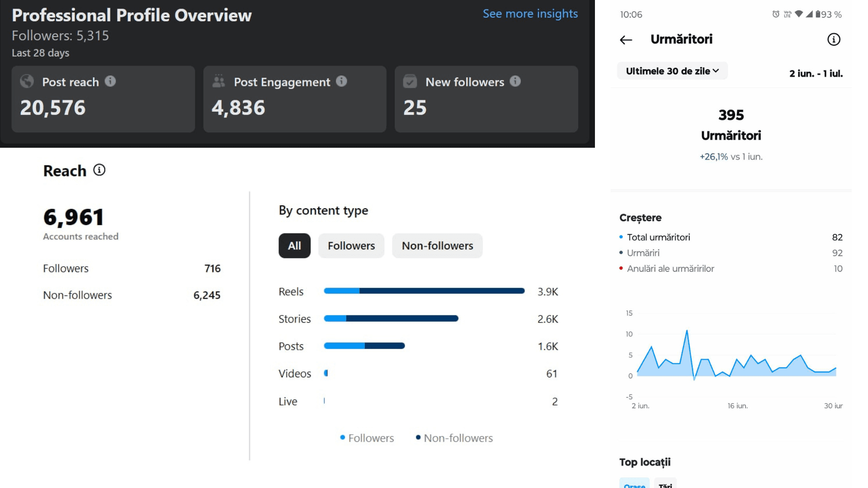Screen dimensions: 868x488
Task: Switch to the Țări locations tab
Action: 665,483
